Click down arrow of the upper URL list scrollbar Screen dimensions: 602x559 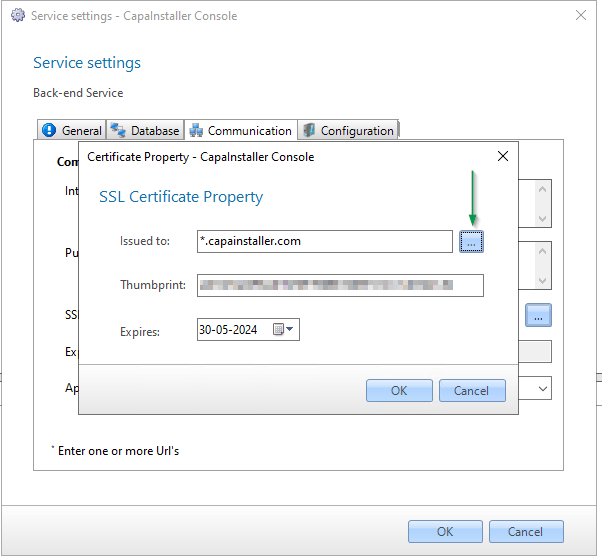coord(542,219)
